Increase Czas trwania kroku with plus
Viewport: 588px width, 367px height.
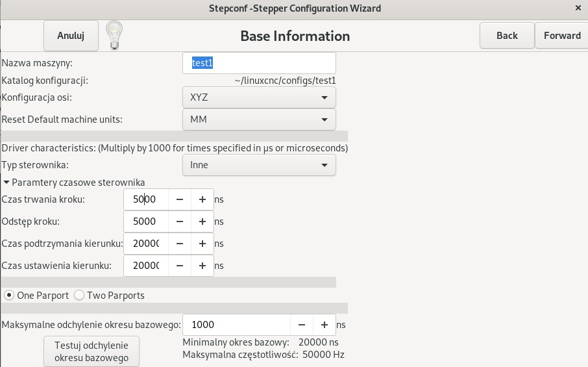[202, 199]
